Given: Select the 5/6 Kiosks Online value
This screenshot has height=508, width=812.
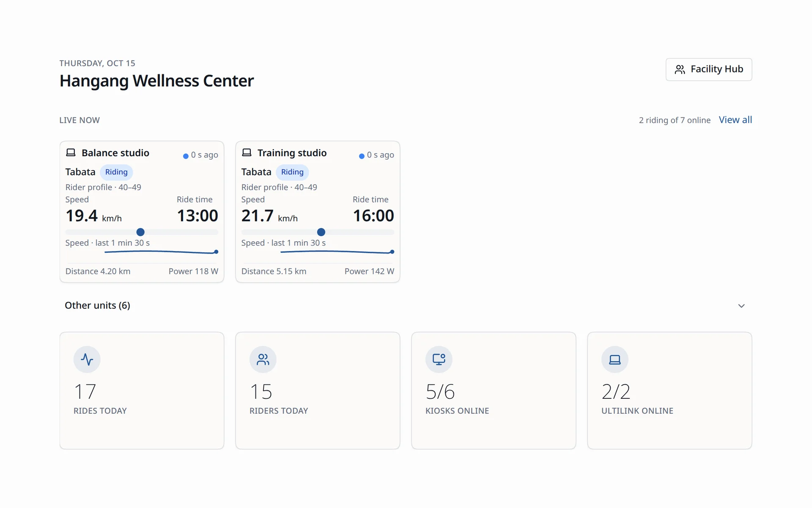Looking at the screenshot, I should [x=440, y=392].
